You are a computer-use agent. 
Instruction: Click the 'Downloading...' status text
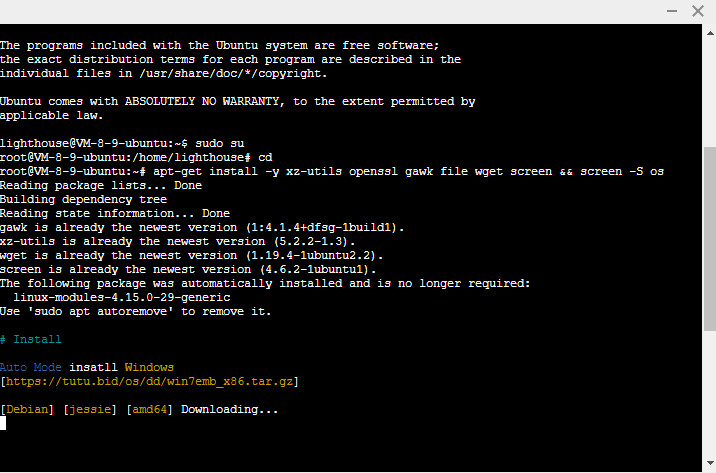[x=230, y=409]
